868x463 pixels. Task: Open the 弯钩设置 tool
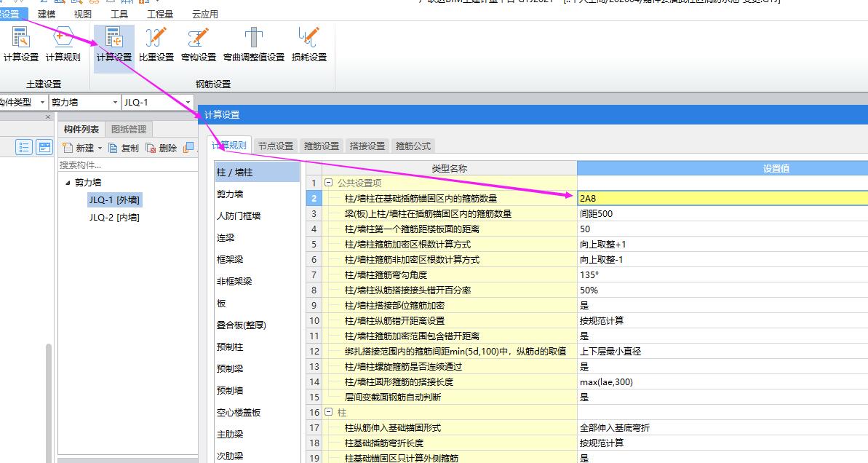tap(198, 44)
